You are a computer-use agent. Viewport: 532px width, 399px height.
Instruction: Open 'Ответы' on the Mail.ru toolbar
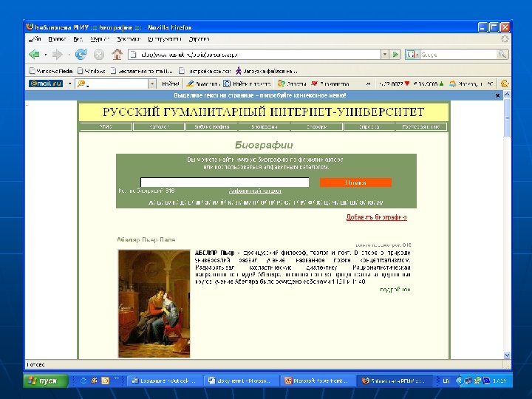coord(292,83)
